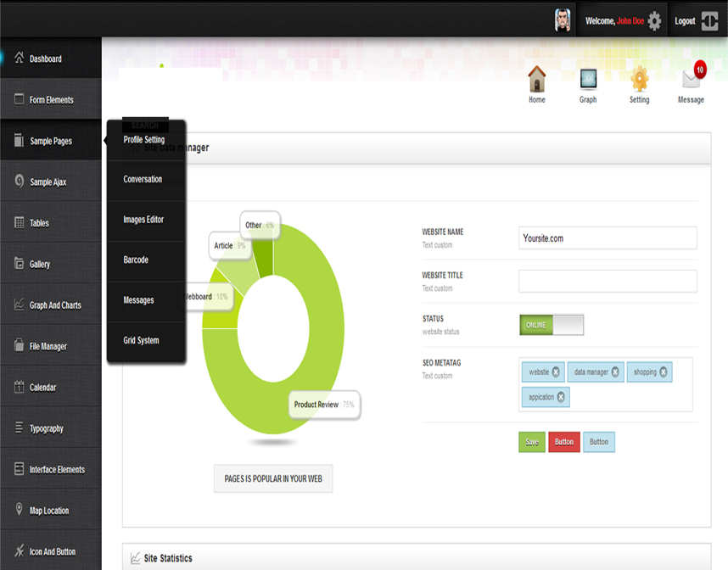The height and width of the screenshot is (570, 728).
Task: Open the Graph shortcut monitor icon
Action: 588,80
